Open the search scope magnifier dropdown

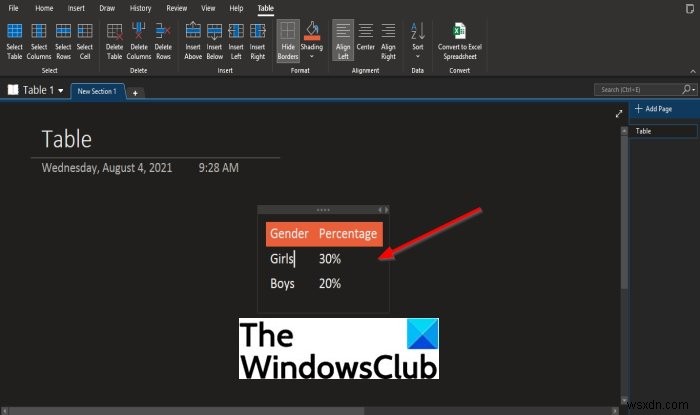point(688,90)
